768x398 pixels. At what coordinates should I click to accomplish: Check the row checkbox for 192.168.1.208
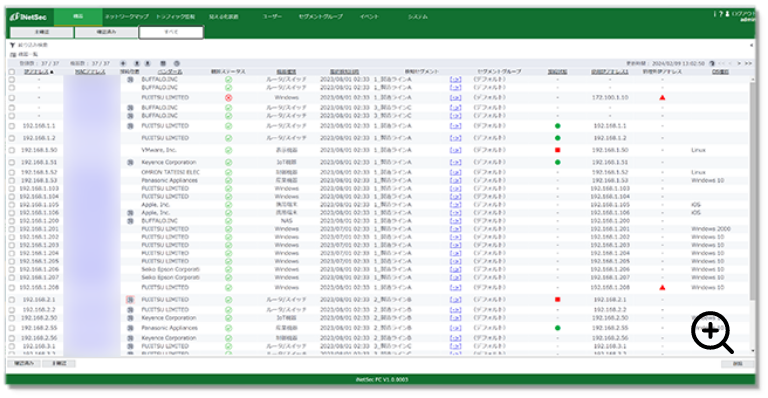pyautogui.click(x=12, y=288)
